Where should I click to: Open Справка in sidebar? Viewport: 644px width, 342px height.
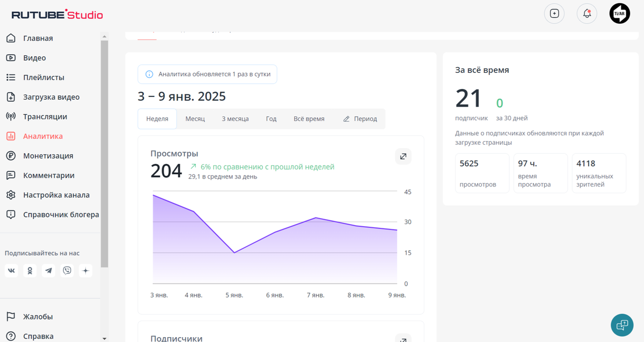point(38,336)
